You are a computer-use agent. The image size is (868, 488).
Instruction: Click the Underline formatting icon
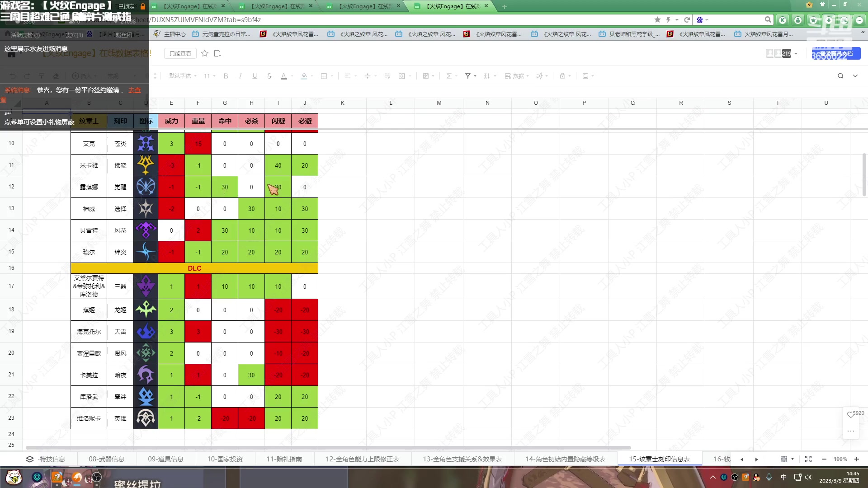255,76
